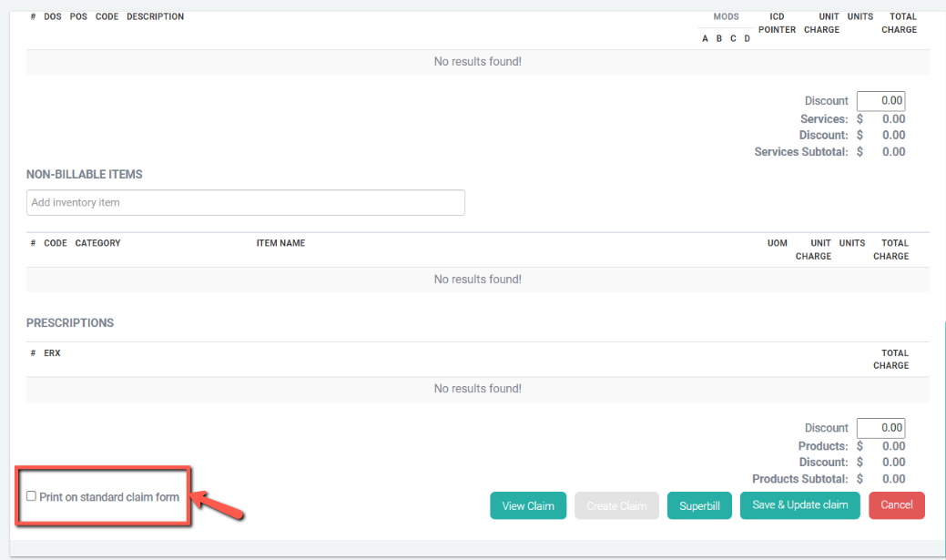
Task: Open the Superbill
Action: 699,505
